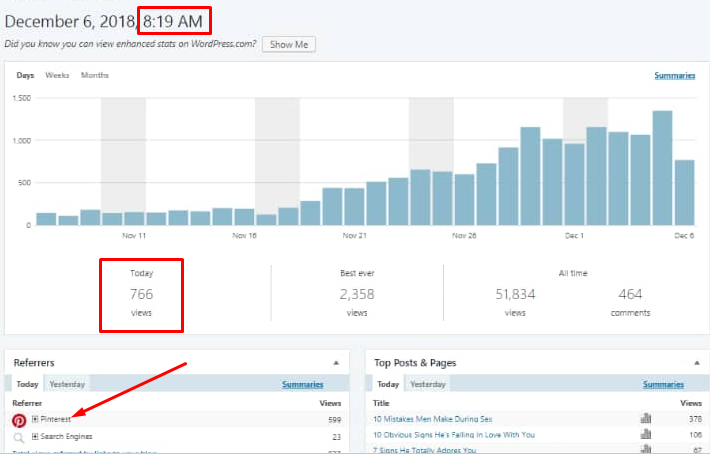
Task: Open Yesterday tab in Top Posts & Pages
Action: 427,384
